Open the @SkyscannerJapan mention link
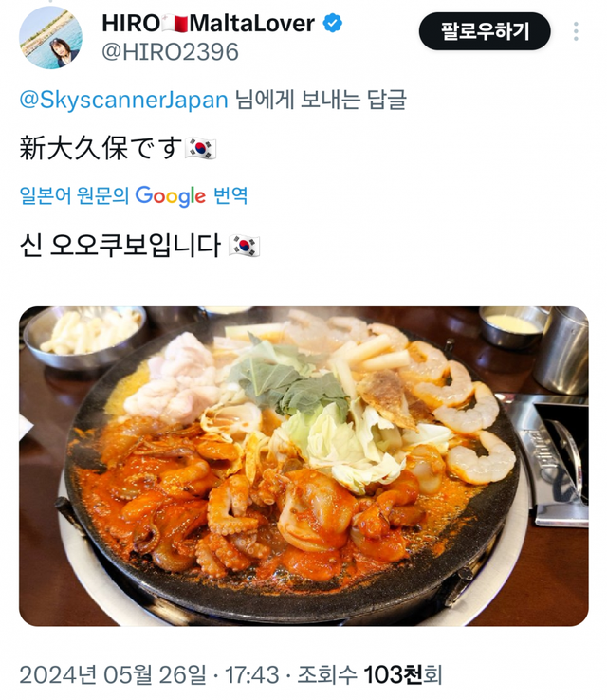Viewport: 607px width, 700px height. 123,99
